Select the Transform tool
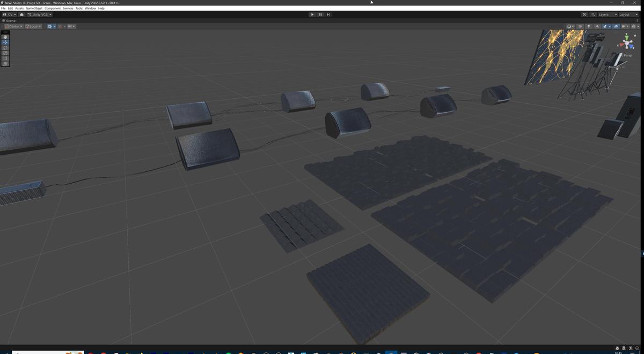The width and height of the screenshot is (644, 354). click(x=5, y=63)
